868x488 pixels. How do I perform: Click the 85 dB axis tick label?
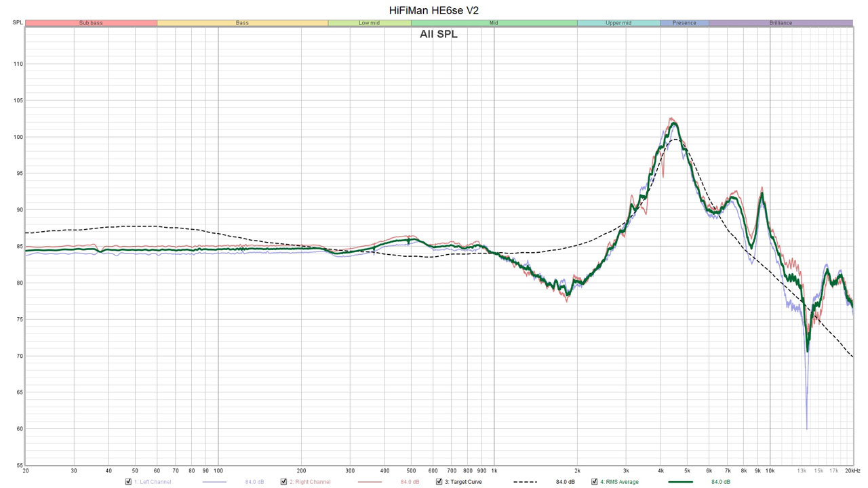pyautogui.click(x=18, y=247)
